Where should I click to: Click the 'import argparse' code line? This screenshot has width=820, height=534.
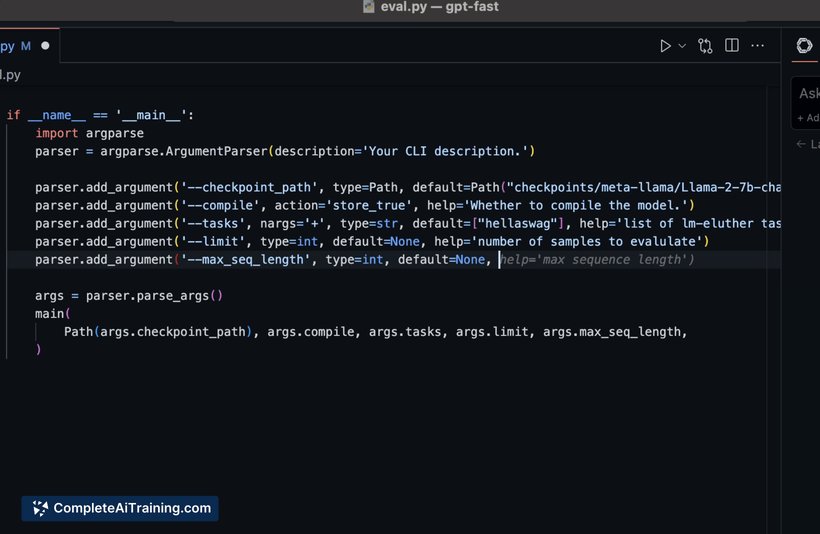point(90,133)
